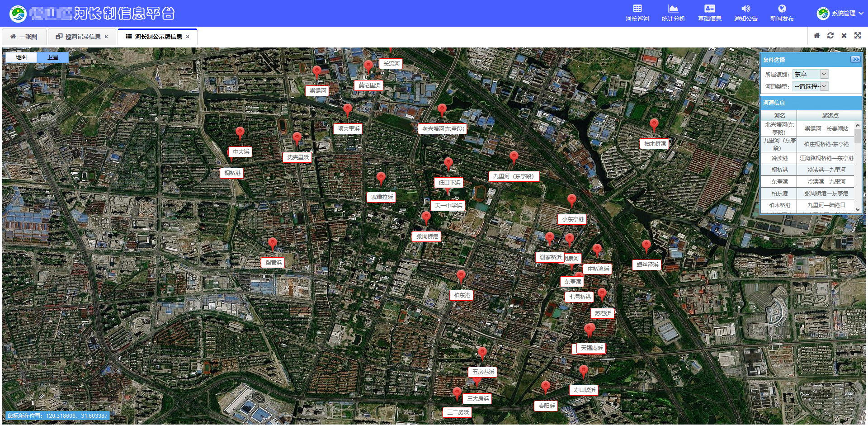This screenshot has height=425, width=868.
Task: Switch to the 巡河记录信息 tab
Action: click(x=82, y=37)
